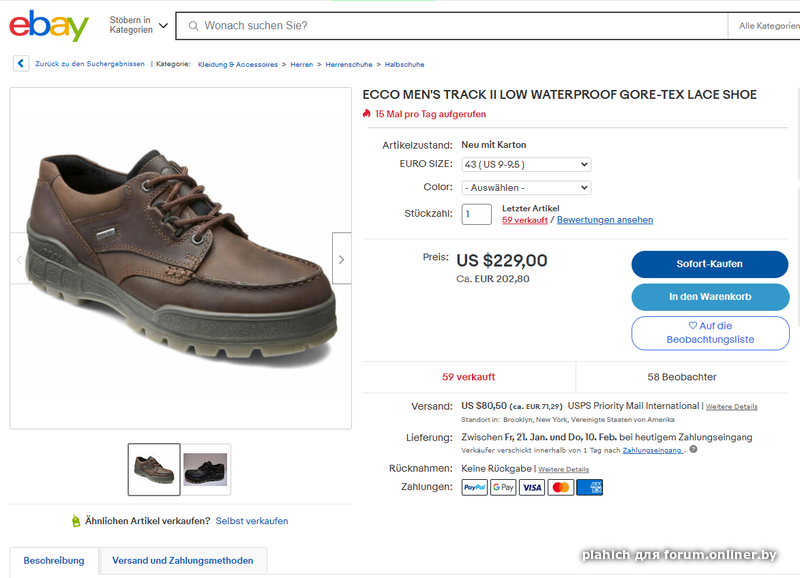
Task: Expand Stöbern in Kategorien menu
Action: point(138,25)
